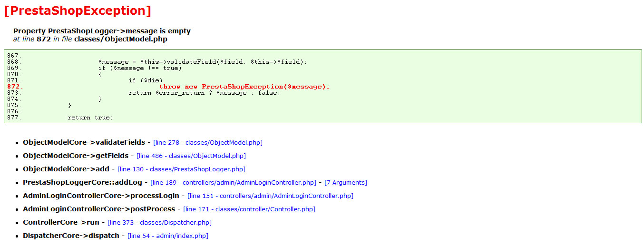This screenshot has height=247, width=644.
Task: Click code line '$message = $this->validateField'
Action: (203, 62)
